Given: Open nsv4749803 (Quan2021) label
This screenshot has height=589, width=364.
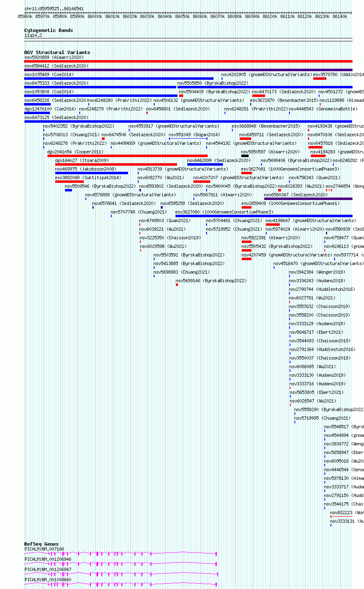Looking at the screenshot, I should pyautogui.click(x=165, y=220).
